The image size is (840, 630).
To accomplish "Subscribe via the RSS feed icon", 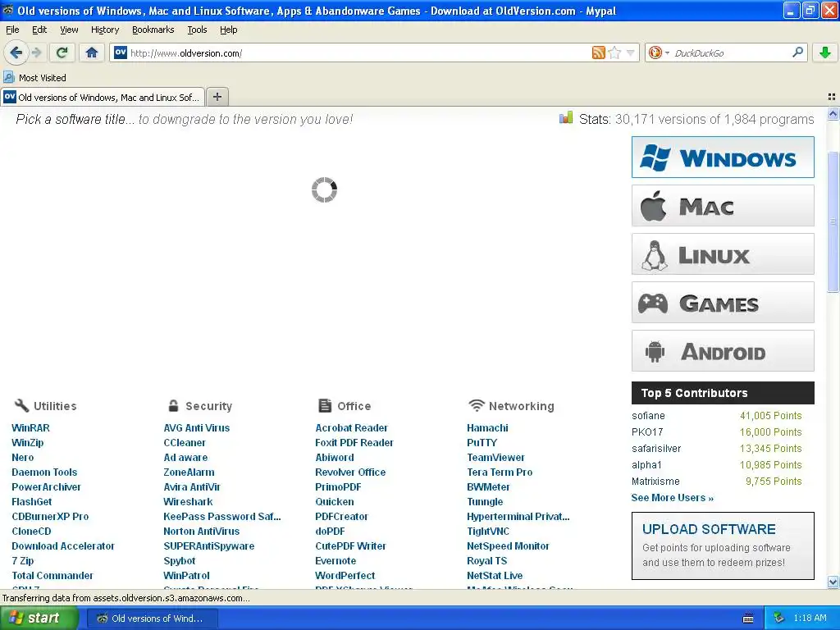I will pos(598,52).
